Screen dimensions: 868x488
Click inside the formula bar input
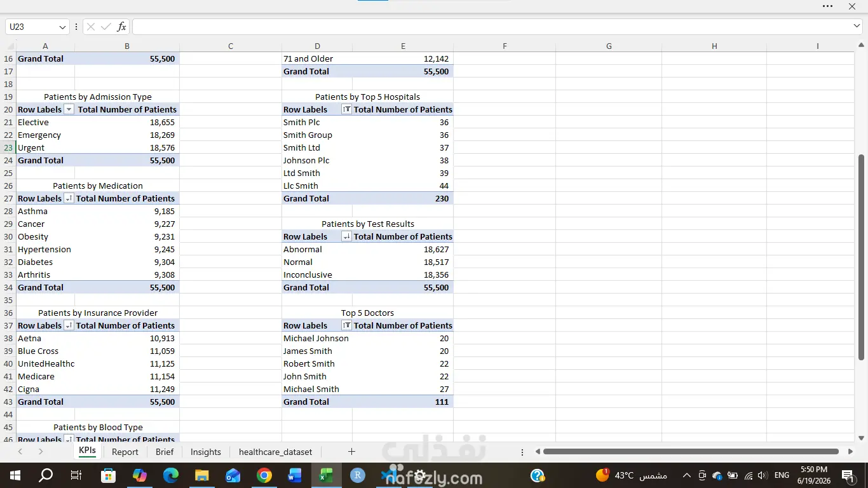491,27
